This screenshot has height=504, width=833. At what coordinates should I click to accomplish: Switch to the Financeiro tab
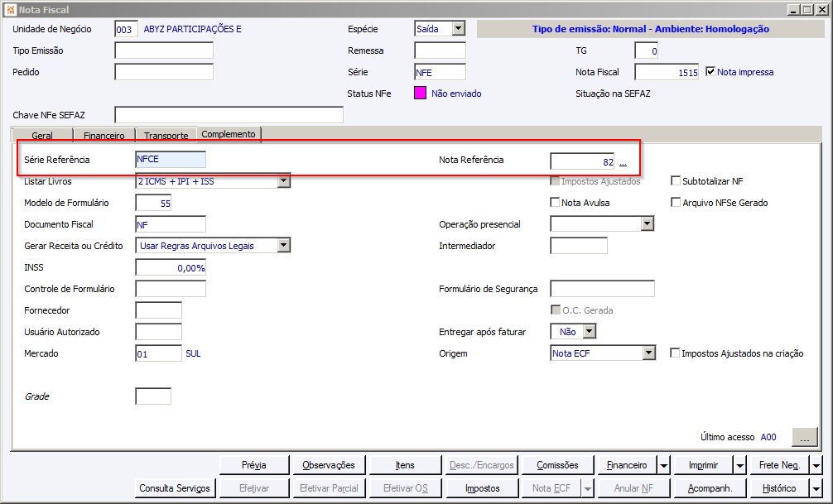104,136
